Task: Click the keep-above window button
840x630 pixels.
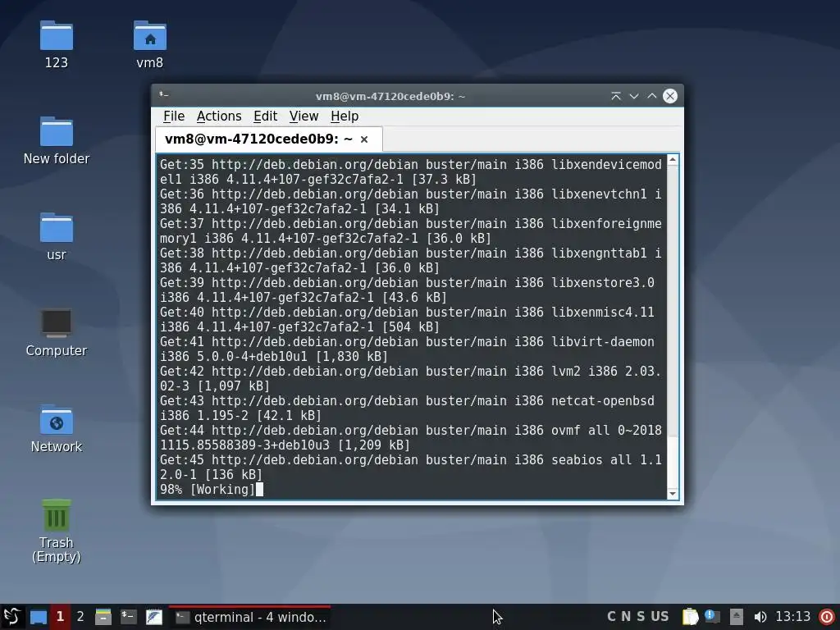Action: tap(616, 96)
